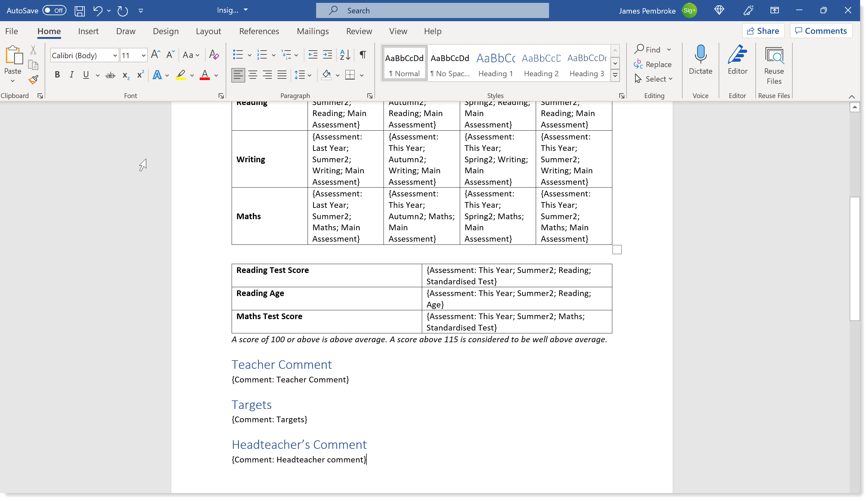Viewport: 868px width, 501px height.
Task: Click the Share button
Action: [763, 31]
